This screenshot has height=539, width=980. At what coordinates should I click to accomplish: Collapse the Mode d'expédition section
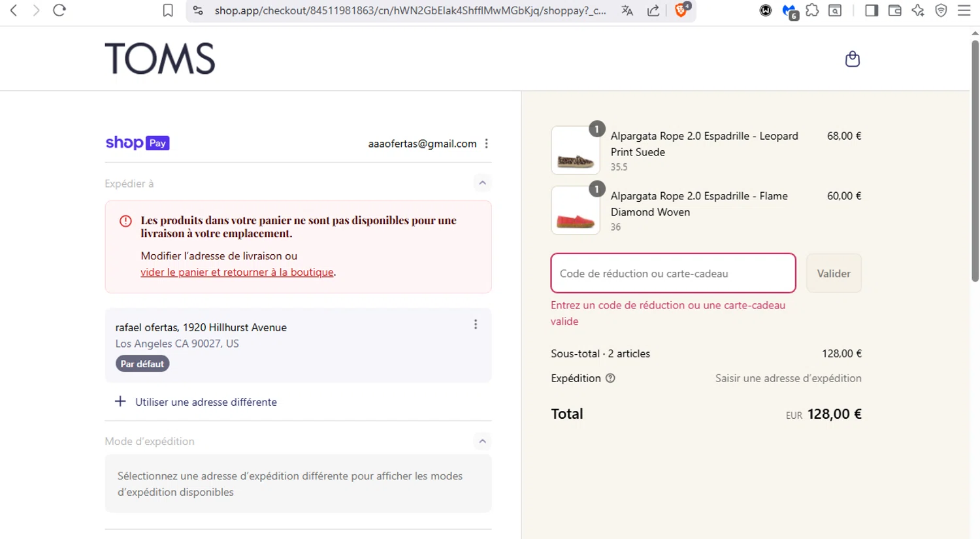point(482,441)
